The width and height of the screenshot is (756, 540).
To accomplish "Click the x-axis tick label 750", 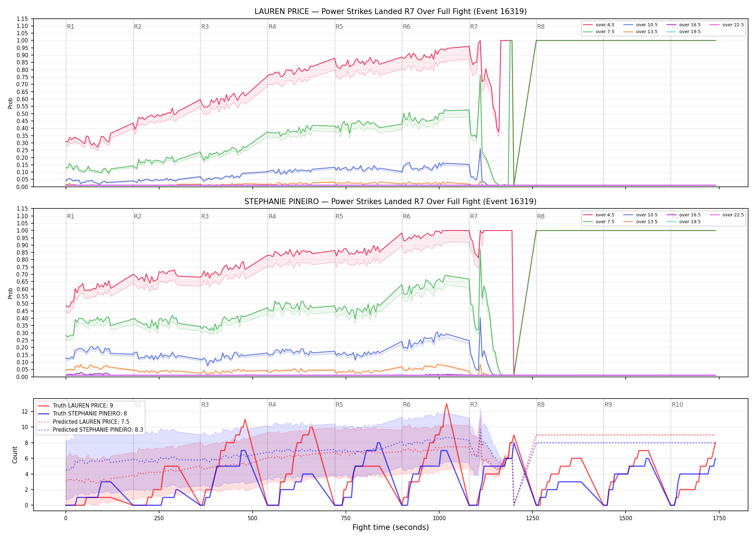I will [x=346, y=518].
